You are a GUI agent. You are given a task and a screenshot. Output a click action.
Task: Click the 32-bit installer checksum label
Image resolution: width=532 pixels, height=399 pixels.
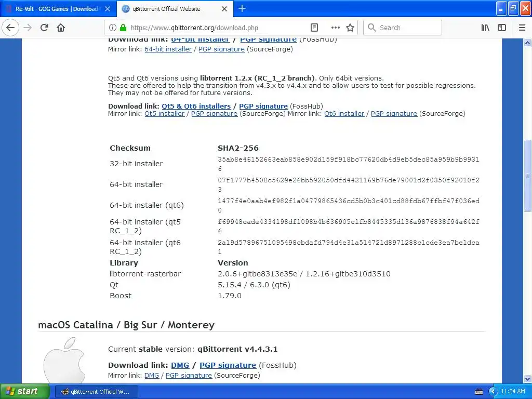(x=136, y=164)
